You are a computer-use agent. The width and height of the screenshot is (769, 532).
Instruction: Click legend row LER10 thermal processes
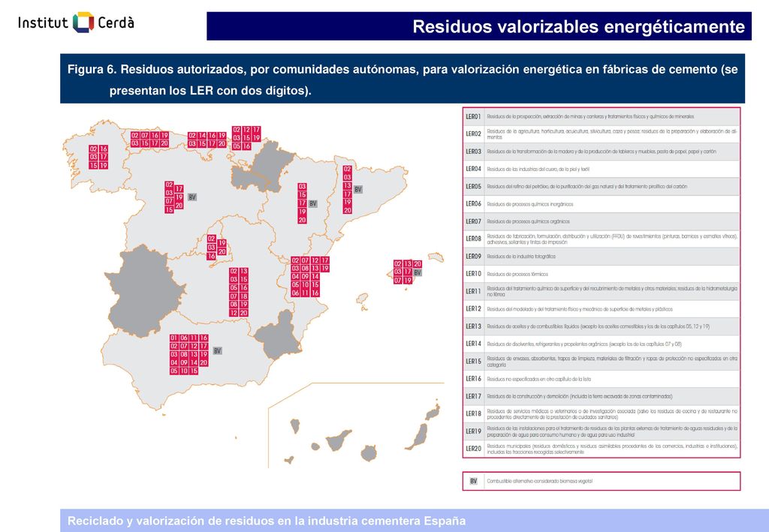point(602,274)
